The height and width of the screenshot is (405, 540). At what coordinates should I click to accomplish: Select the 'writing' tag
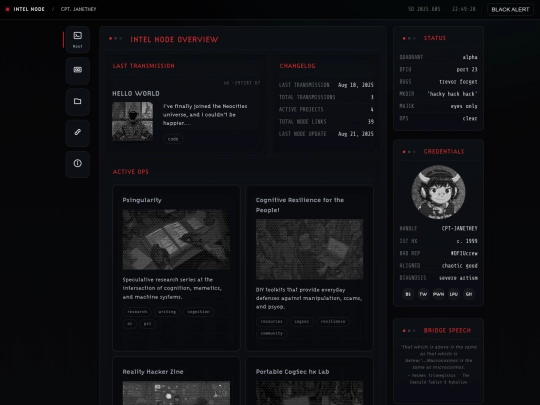click(x=167, y=312)
